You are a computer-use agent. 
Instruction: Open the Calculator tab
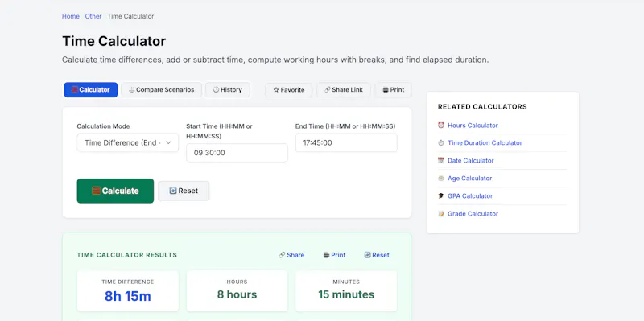(90, 90)
